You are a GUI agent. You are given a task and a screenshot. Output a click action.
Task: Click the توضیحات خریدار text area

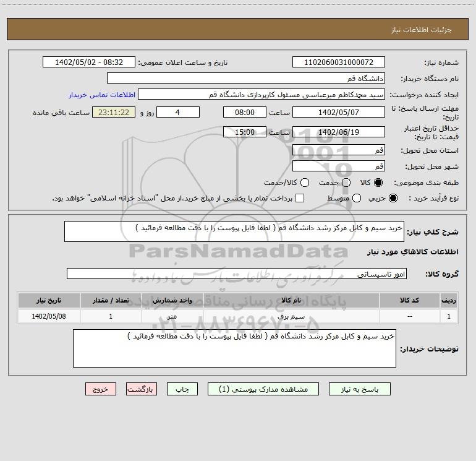234,348
